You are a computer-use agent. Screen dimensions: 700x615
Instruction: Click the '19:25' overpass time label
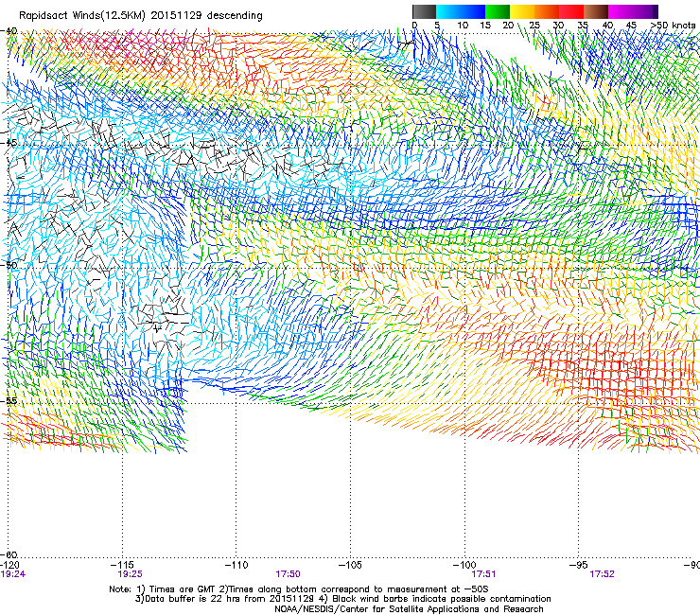pyautogui.click(x=130, y=574)
